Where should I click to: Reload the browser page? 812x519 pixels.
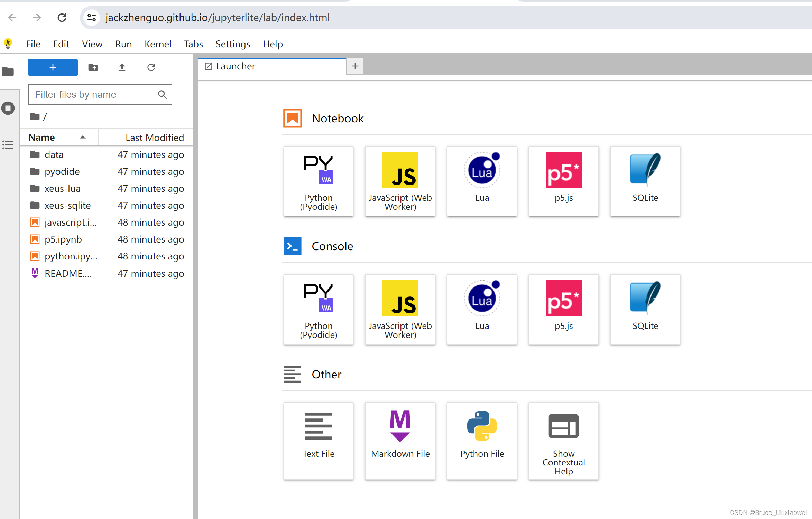tap(62, 17)
